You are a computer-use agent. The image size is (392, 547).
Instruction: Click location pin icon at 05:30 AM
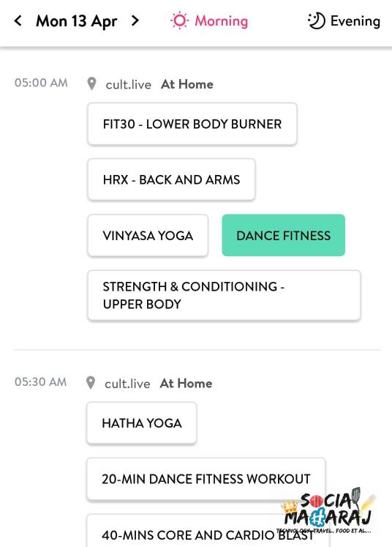(x=91, y=383)
